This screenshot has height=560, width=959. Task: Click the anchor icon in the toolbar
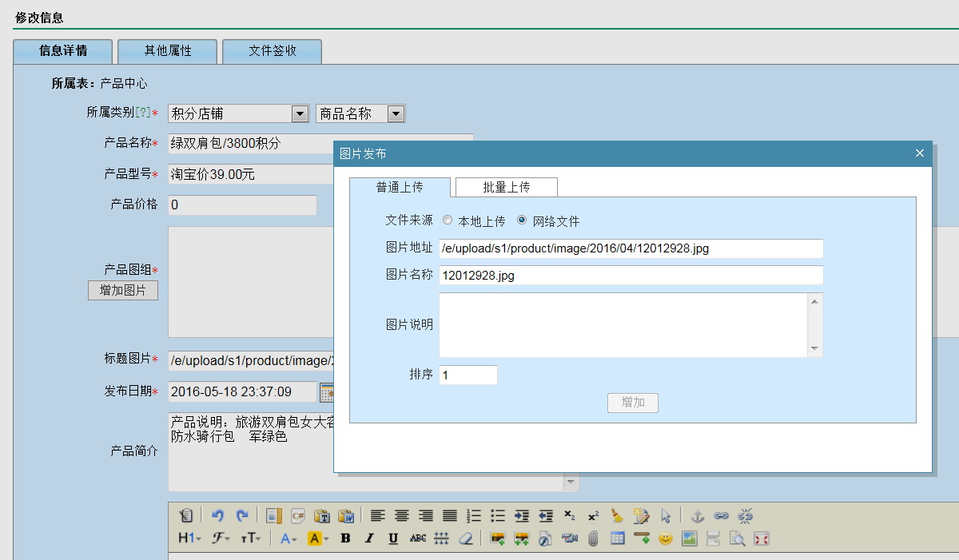click(x=697, y=516)
